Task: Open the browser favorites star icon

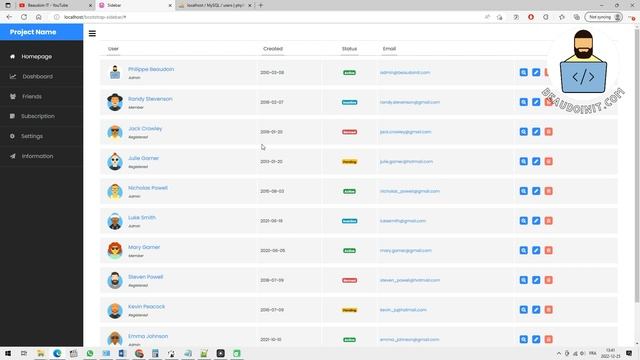Action: [x=562, y=17]
